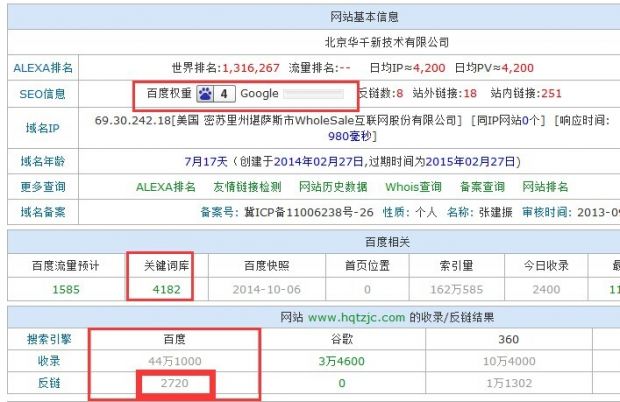Screen dimensions: 620x402
Task: Click the 索引量 column header
Action: click(457, 266)
